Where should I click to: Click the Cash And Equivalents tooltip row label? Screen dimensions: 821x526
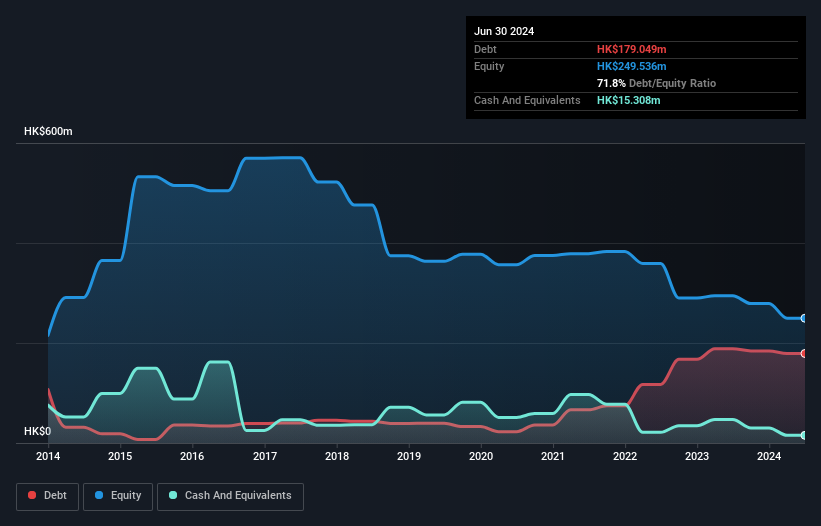(527, 100)
